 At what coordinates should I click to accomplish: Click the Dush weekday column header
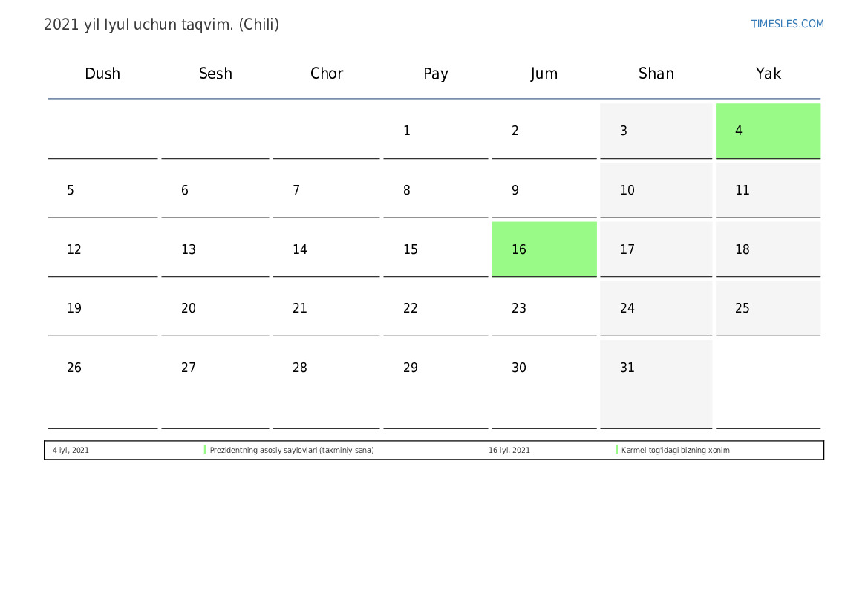click(102, 74)
